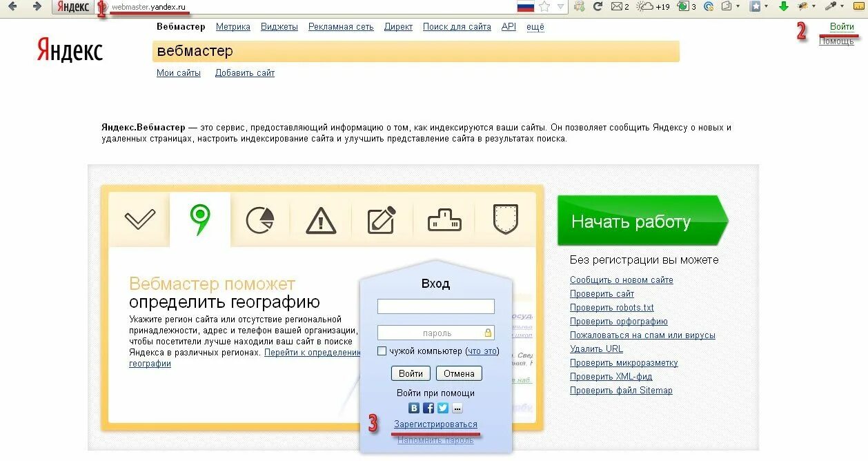Open Проверить robots.txt link

coord(612,307)
